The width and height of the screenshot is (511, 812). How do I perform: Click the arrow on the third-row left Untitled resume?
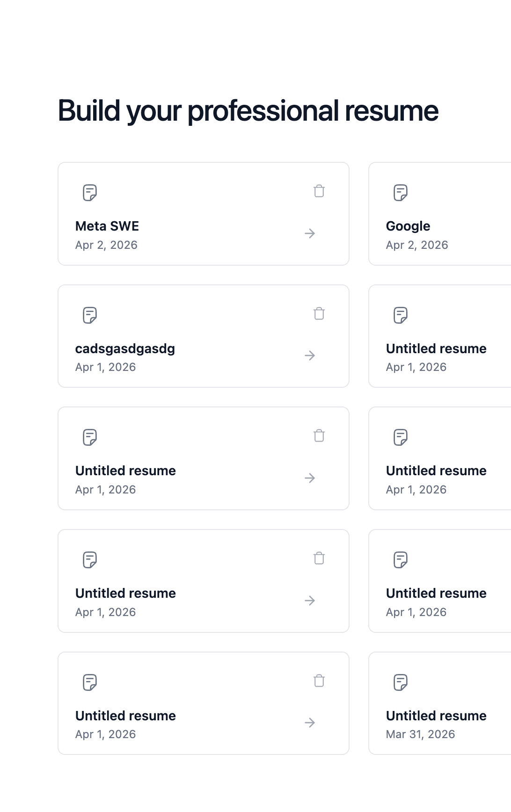(x=310, y=478)
